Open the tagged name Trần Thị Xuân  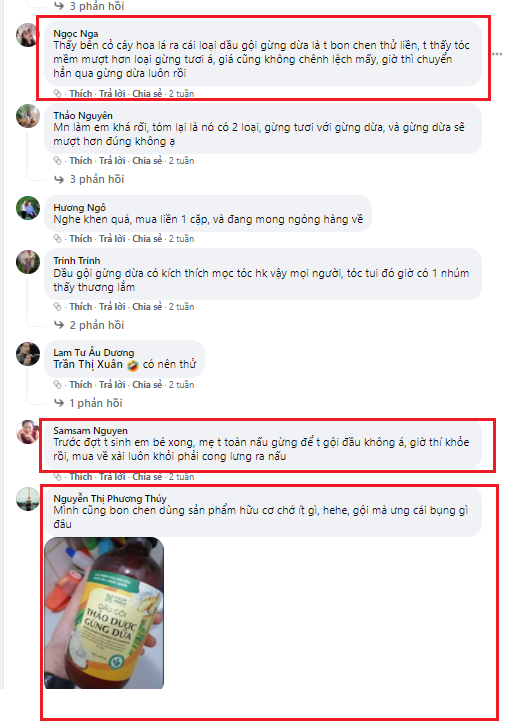click(88, 364)
